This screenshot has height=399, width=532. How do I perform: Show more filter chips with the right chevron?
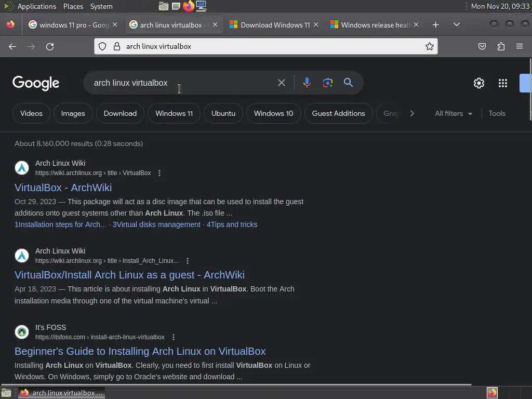tap(412, 113)
